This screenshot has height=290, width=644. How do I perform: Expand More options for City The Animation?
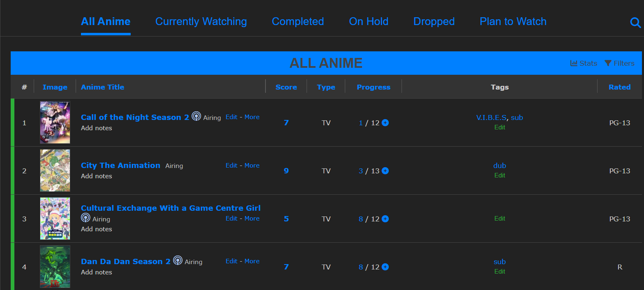point(252,166)
